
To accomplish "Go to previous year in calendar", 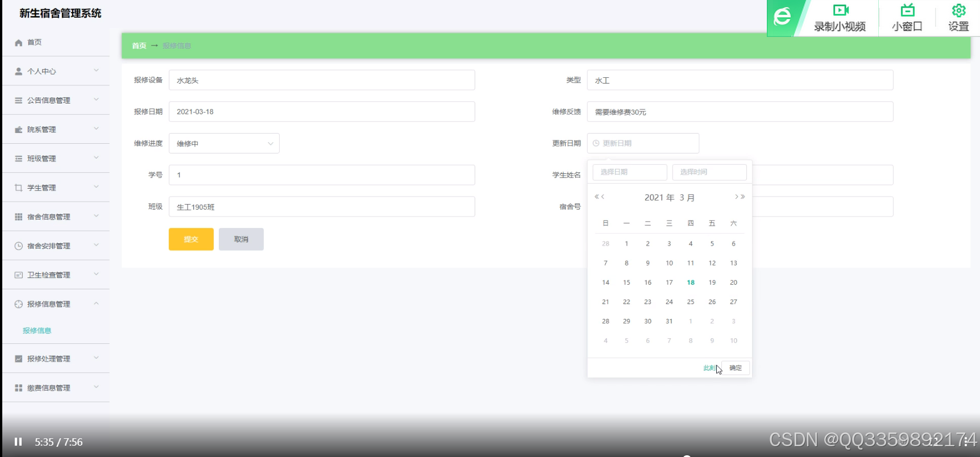I will [596, 197].
